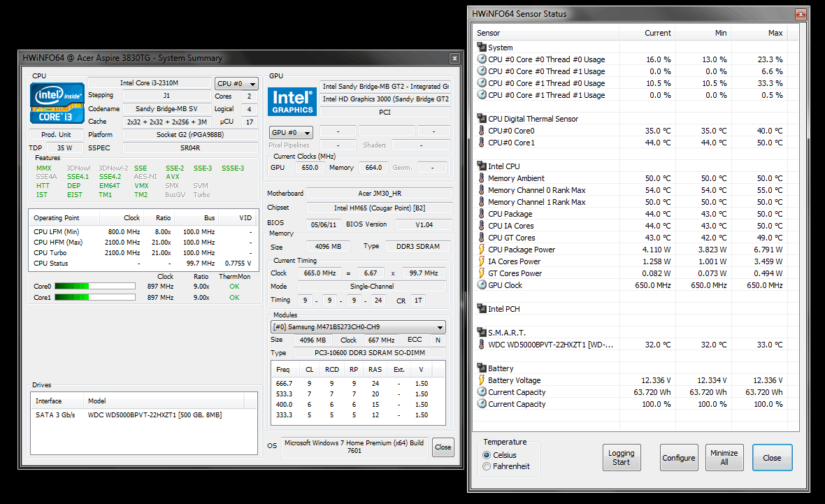This screenshot has height=504, width=825.
Task: Click the Intel CPU group chip icon
Action: [482, 166]
